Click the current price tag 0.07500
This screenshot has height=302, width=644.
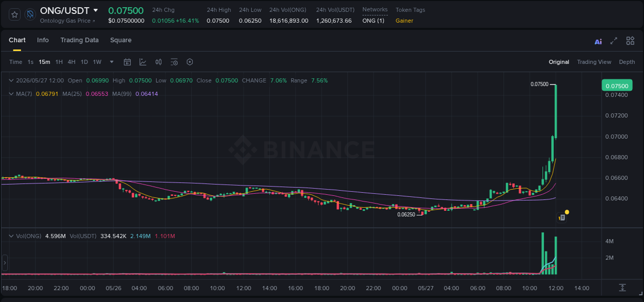pos(616,86)
